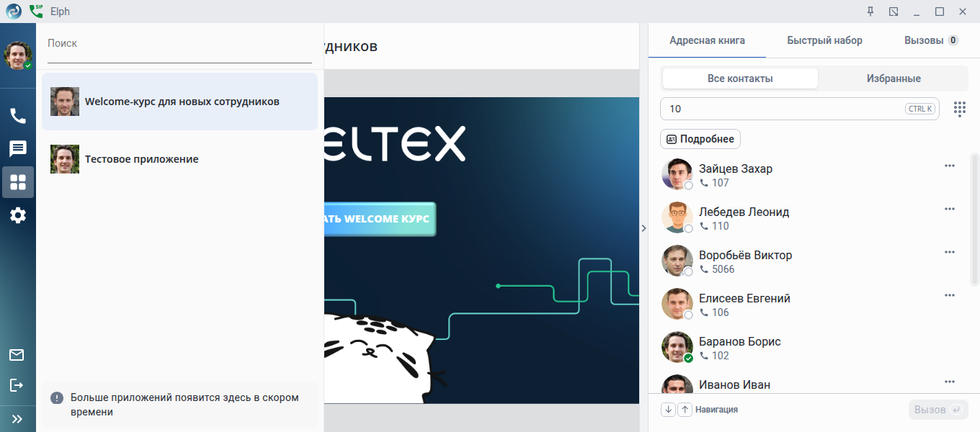Image resolution: width=980 pixels, height=432 pixels.
Task: Pin the window with pushpin icon
Action: (x=870, y=12)
